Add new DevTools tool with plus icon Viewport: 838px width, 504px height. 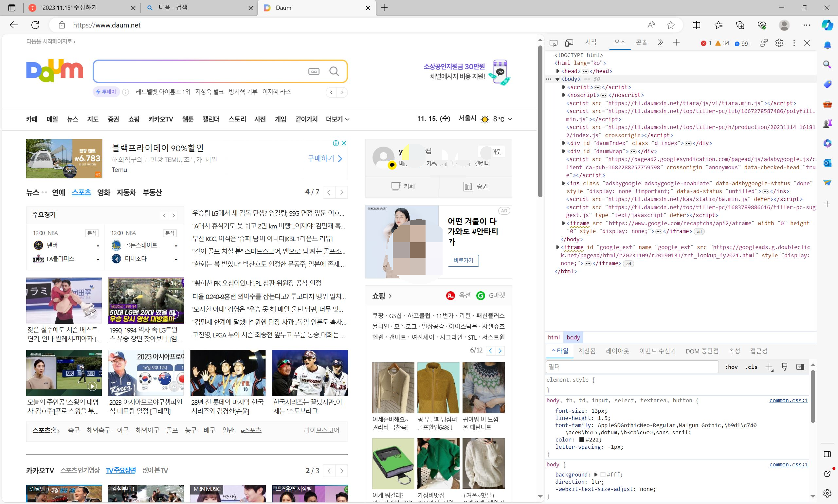[x=676, y=43]
